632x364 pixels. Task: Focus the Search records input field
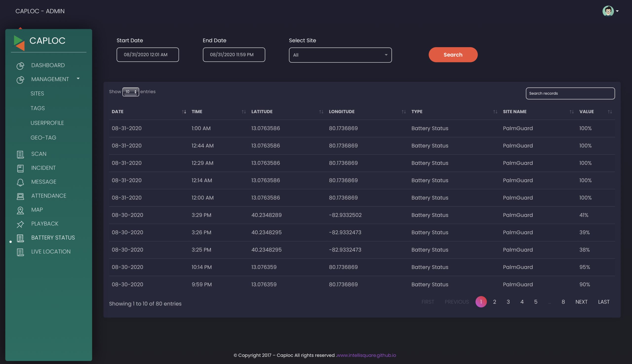click(x=570, y=93)
